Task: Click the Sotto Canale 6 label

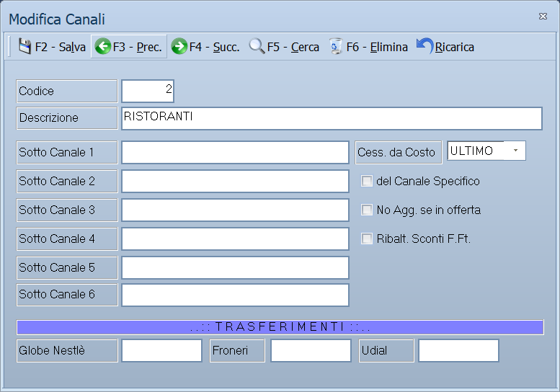Action: pyautogui.click(x=67, y=295)
